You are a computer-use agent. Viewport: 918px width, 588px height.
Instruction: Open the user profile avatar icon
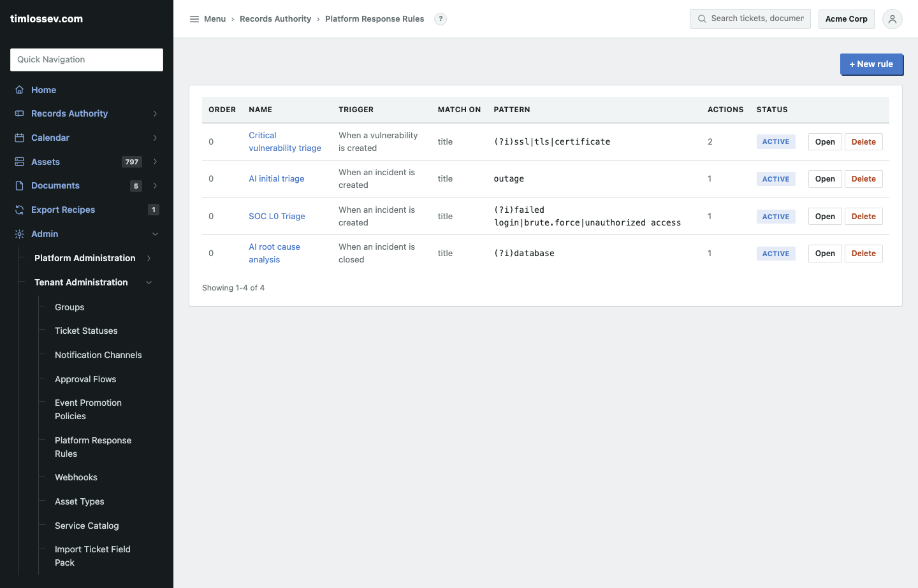(x=892, y=19)
